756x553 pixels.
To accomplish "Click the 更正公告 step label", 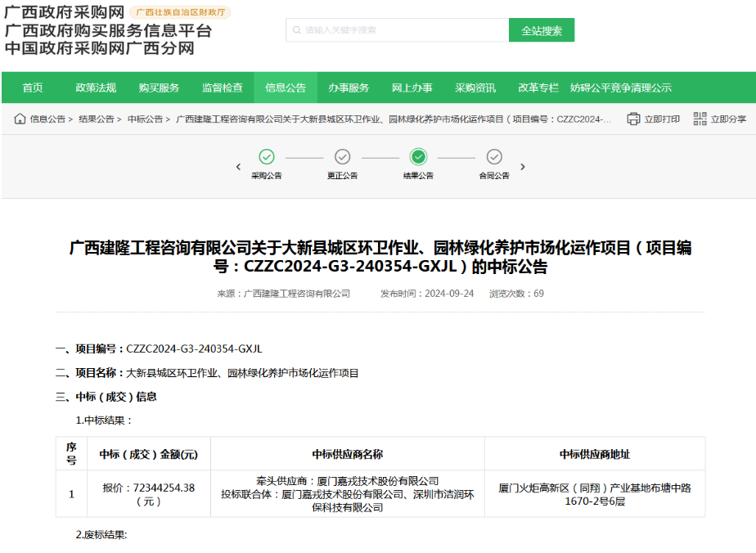I will [x=342, y=176].
